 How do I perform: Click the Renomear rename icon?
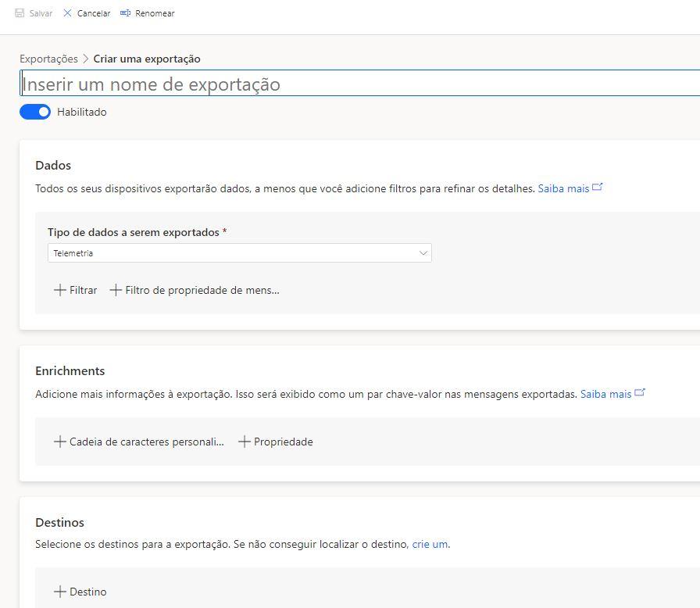pyautogui.click(x=125, y=13)
